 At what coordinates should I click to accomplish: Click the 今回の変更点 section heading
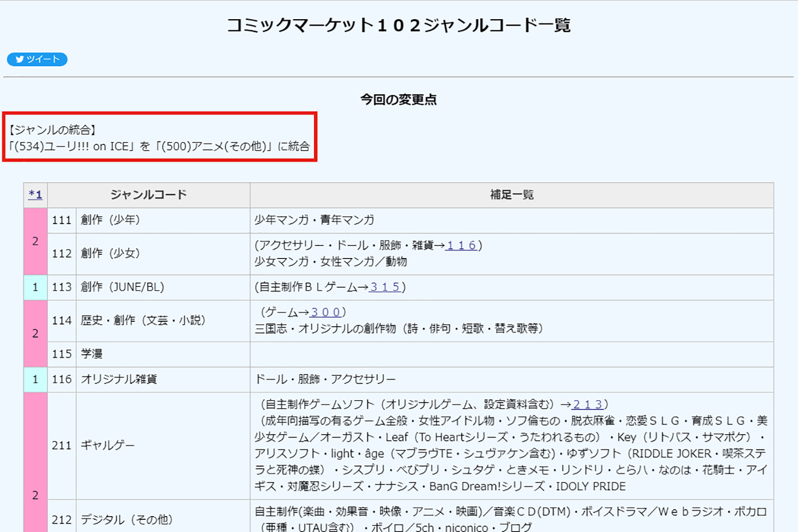pyautogui.click(x=398, y=99)
